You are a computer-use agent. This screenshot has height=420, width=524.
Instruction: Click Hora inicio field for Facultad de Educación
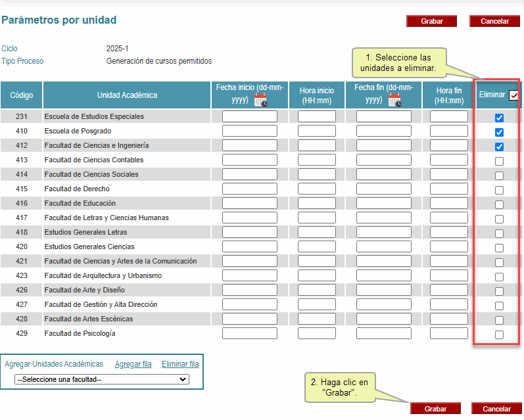click(x=316, y=203)
